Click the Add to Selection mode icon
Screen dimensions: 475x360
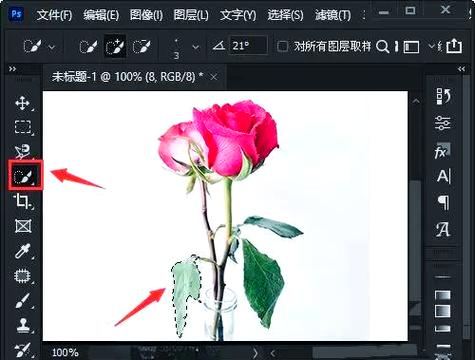tap(115, 47)
